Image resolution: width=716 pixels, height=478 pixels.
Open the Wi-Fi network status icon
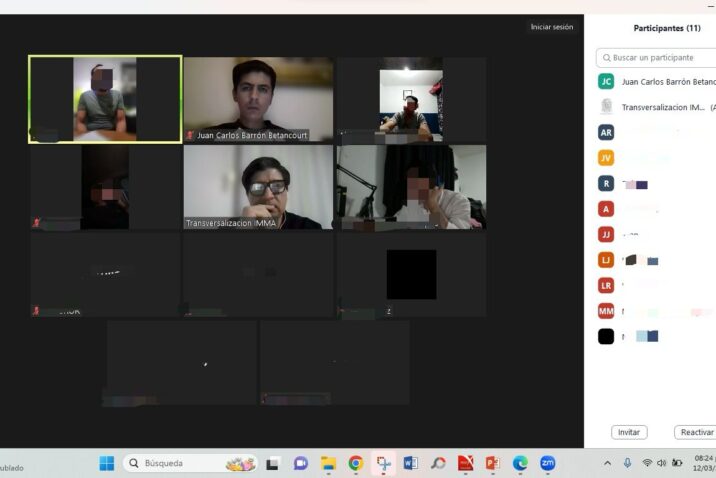(x=646, y=463)
